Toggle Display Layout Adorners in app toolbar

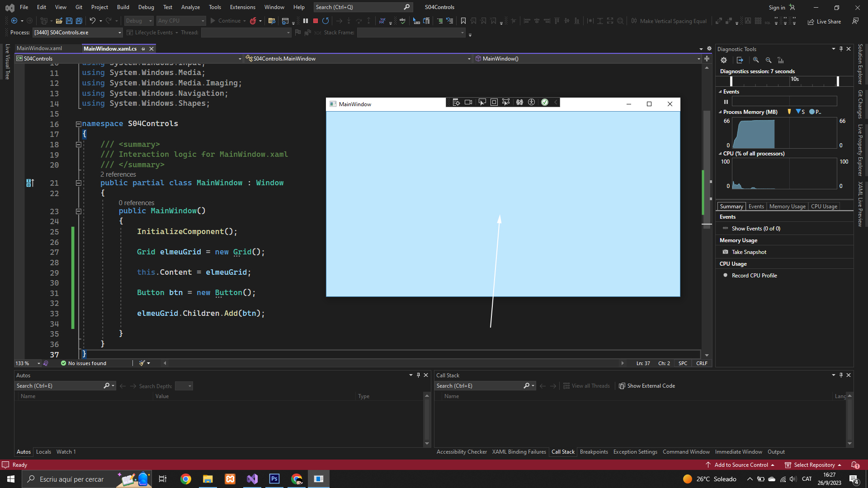click(x=494, y=103)
